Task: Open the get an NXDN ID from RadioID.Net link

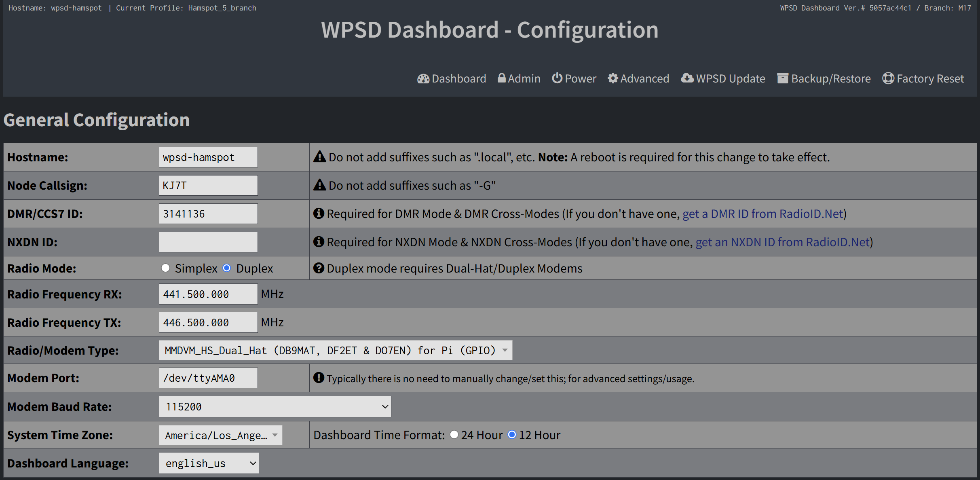Action: pos(782,242)
